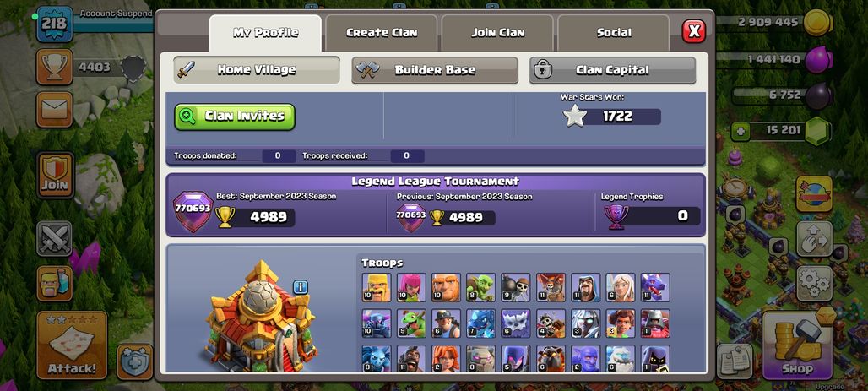Viewport: 868px width, 391px height.
Task: Click the Town Hall info icon
Action: coord(300,287)
